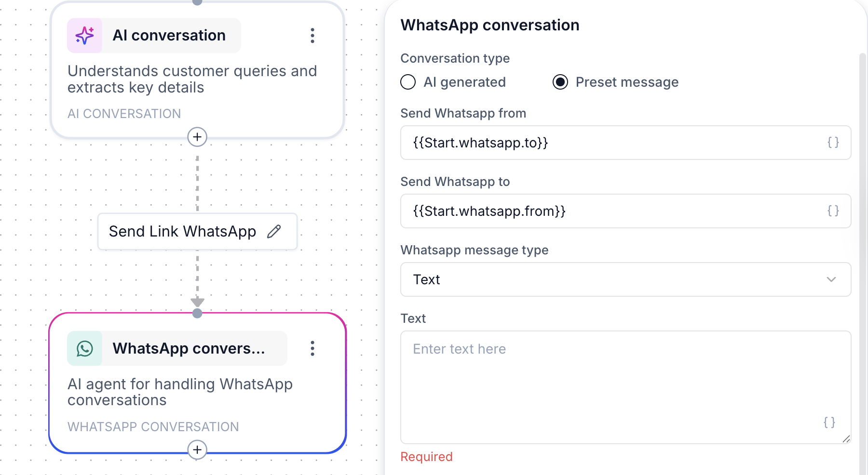Insert variable in Send Whatsapp from field

pos(833,143)
